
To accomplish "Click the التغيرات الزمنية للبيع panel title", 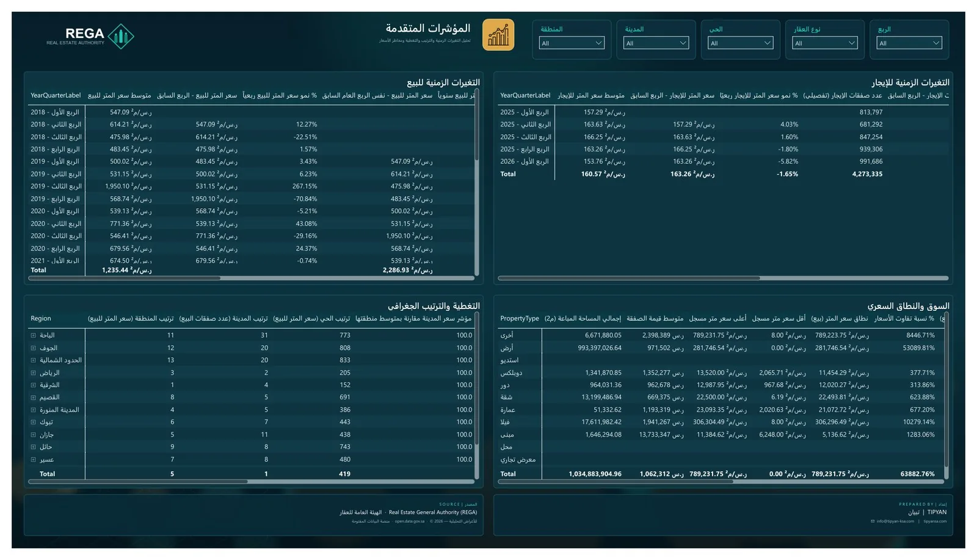I will [x=443, y=82].
